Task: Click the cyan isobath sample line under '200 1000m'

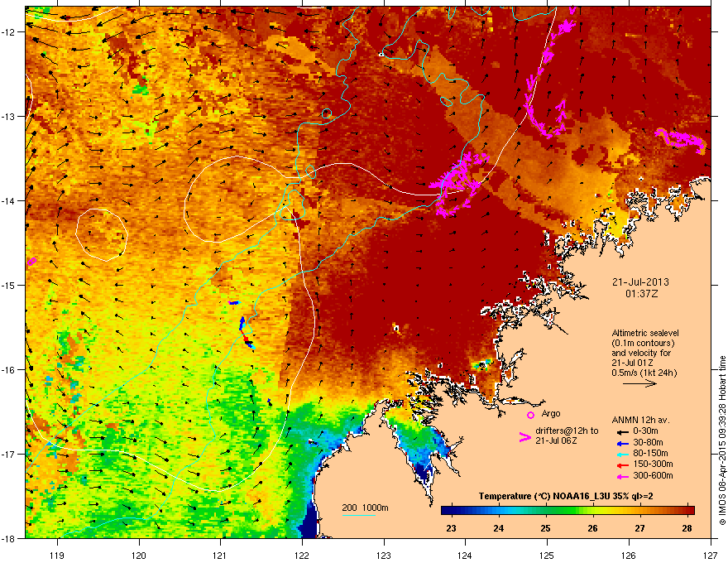Action: (358, 515)
